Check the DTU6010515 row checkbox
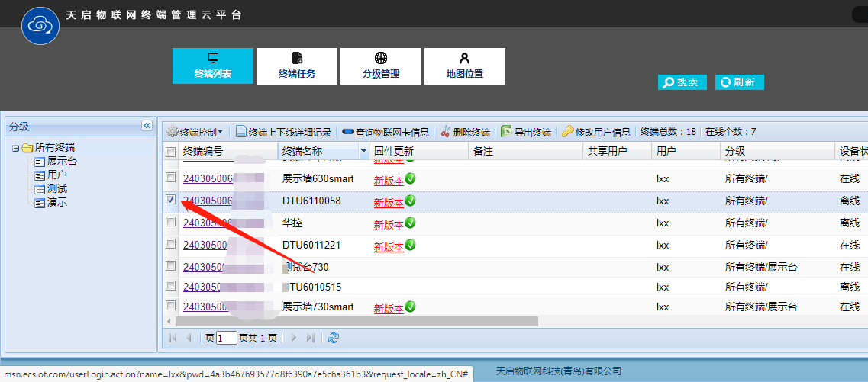This screenshot has height=382, width=868. click(x=171, y=285)
